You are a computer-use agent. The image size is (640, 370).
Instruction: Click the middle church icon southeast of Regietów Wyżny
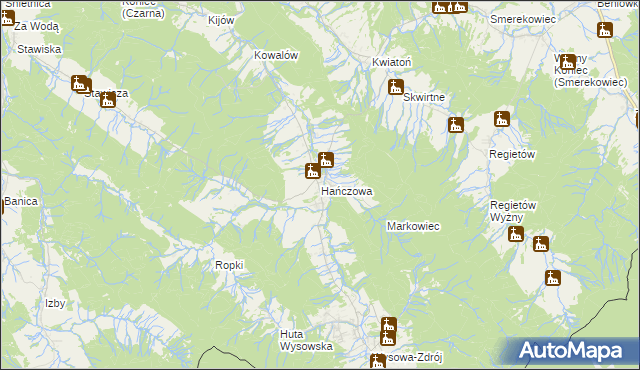(x=541, y=244)
